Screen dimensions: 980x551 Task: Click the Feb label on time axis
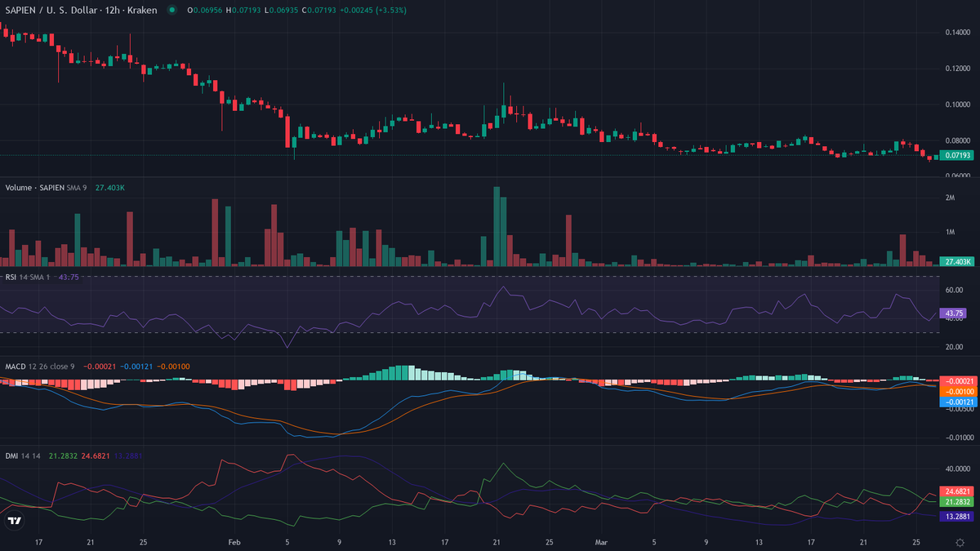[235, 542]
